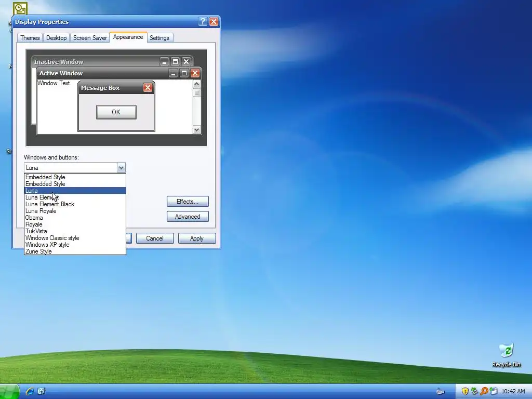Click the Inactive Window title bar text
This screenshot has height=399, width=532.
pyautogui.click(x=58, y=62)
